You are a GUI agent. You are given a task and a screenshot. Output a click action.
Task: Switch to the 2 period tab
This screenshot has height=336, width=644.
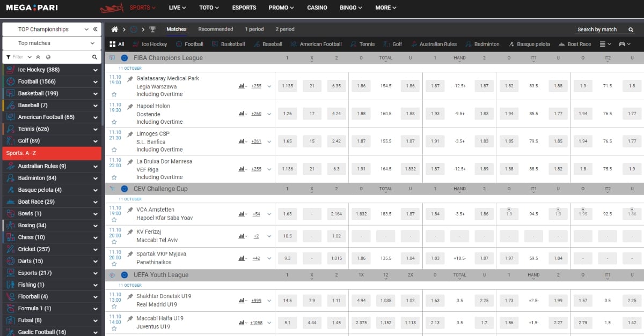click(285, 29)
